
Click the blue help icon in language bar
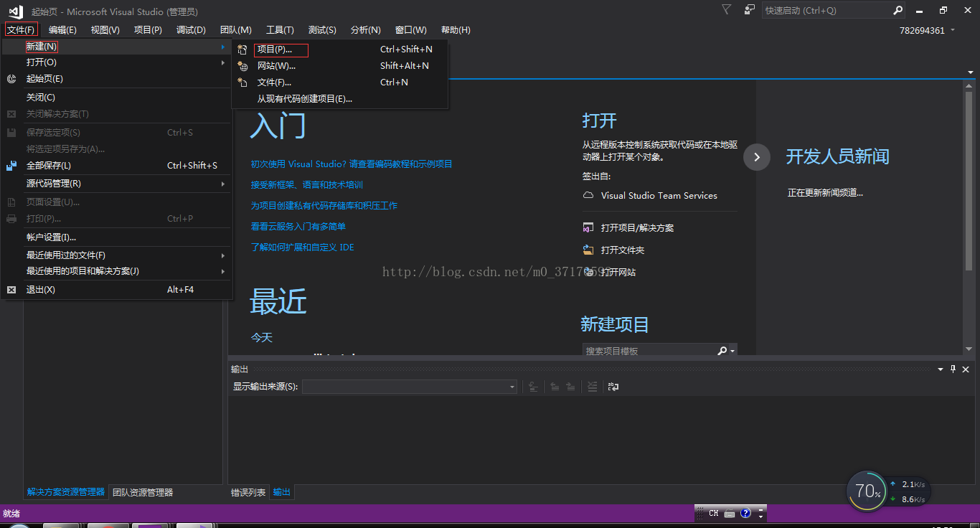[x=745, y=513]
